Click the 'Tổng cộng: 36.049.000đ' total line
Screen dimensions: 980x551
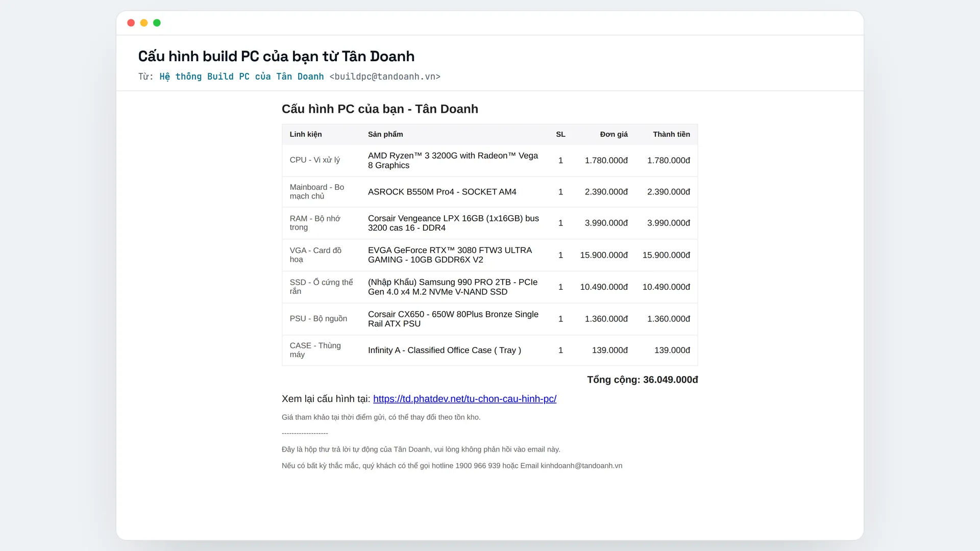643,380
